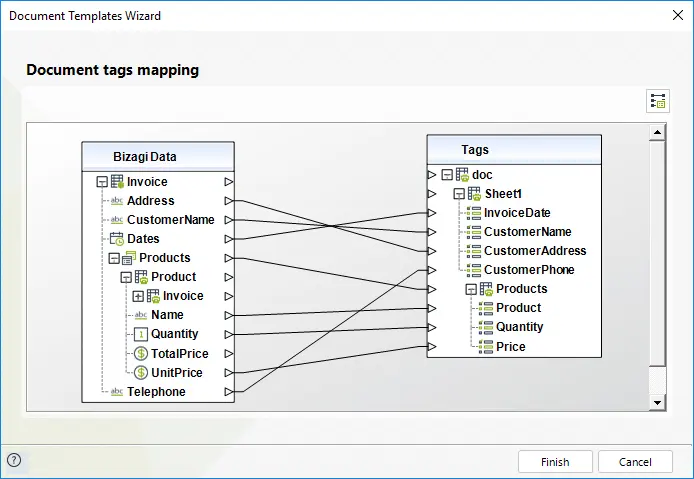The image size is (694, 479).
Task: Close the Document Templates Wizard
Action: click(x=678, y=15)
